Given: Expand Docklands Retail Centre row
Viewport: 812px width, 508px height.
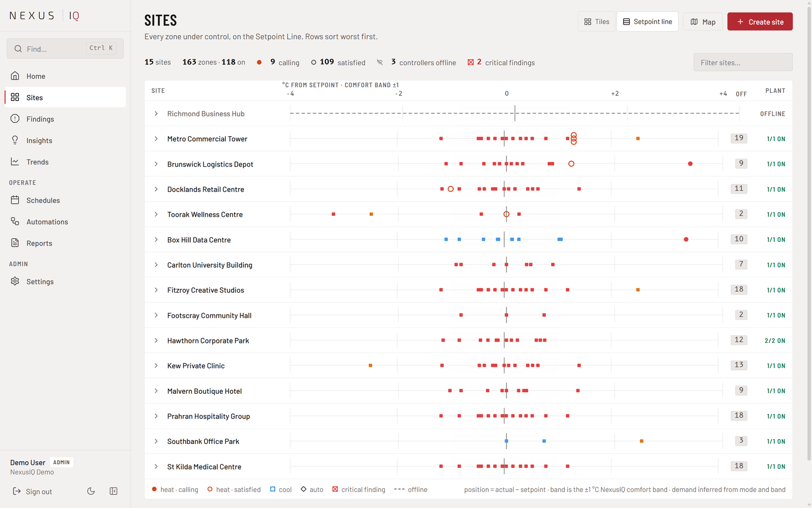Looking at the screenshot, I should pyautogui.click(x=156, y=189).
